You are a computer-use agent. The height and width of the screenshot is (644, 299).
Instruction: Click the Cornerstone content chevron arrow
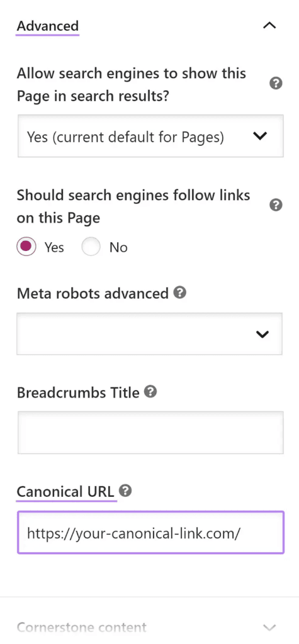(269, 627)
